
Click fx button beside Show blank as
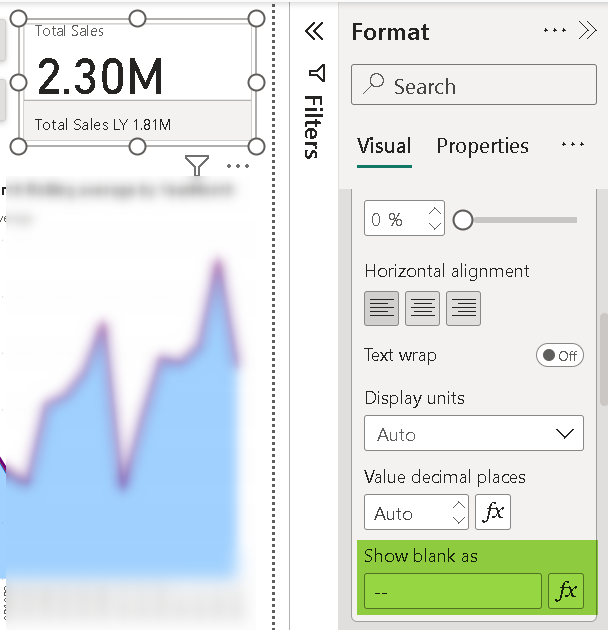[x=566, y=591]
